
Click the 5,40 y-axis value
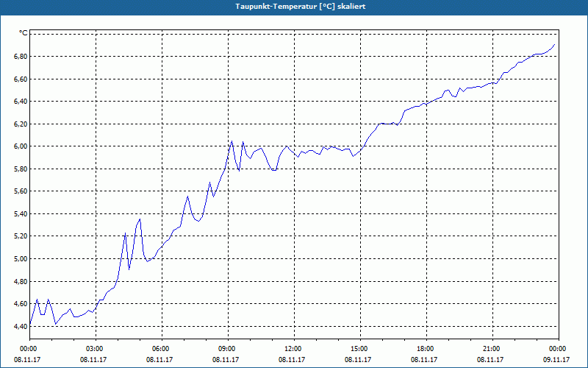tap(21, 214)
